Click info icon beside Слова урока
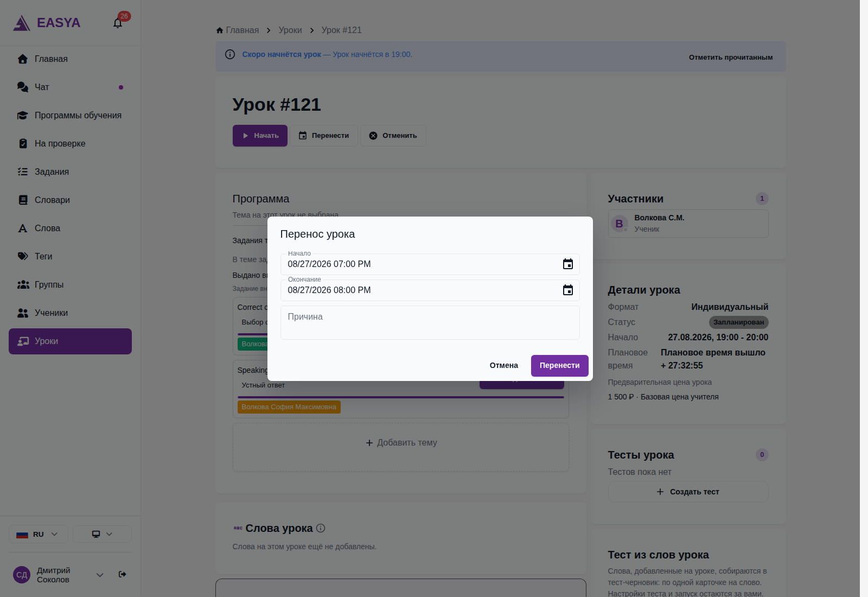The height and width of the screenshot is (597, 868). tap(321, 528)
